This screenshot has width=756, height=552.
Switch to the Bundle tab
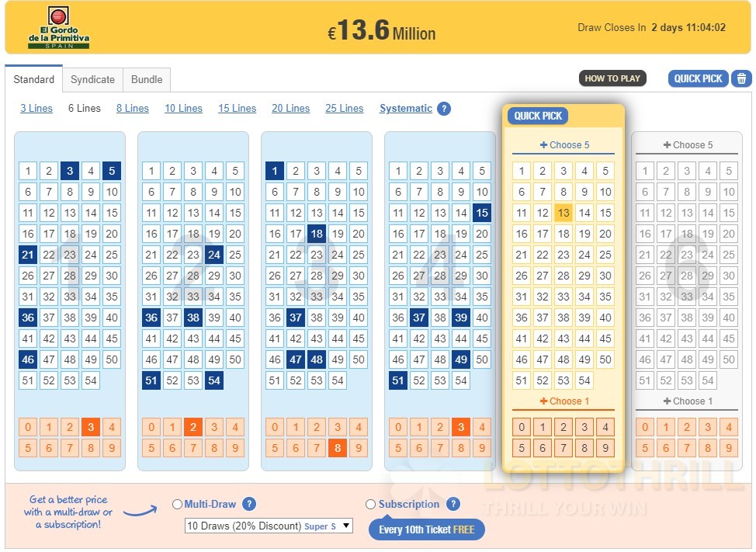[147, 79]
